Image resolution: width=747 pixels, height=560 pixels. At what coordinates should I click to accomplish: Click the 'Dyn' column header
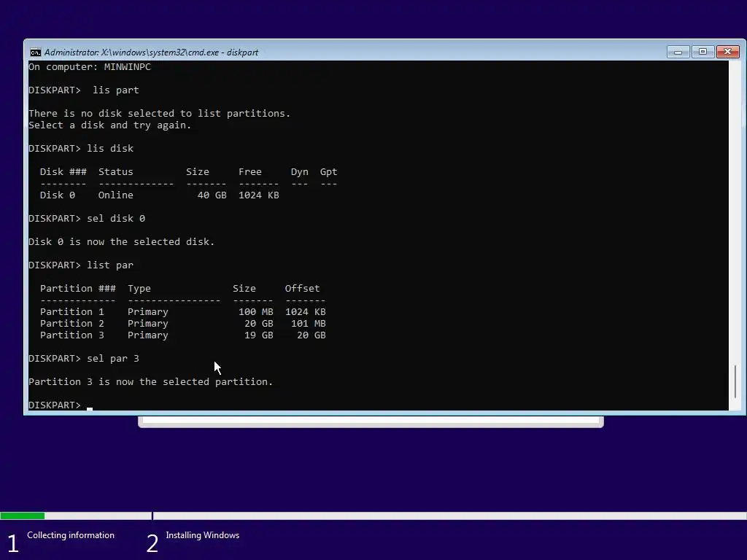click(x=300, y=172)
